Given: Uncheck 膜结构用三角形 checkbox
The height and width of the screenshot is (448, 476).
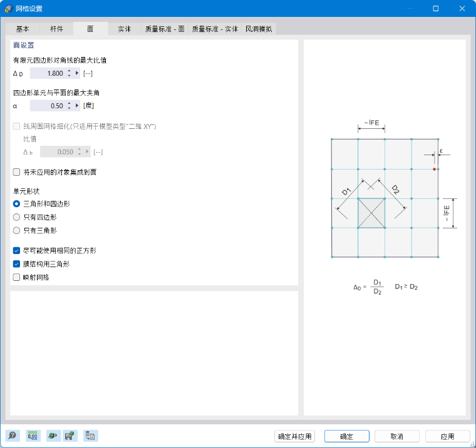Looking at the screenshot, I should [x=16, y=264].
